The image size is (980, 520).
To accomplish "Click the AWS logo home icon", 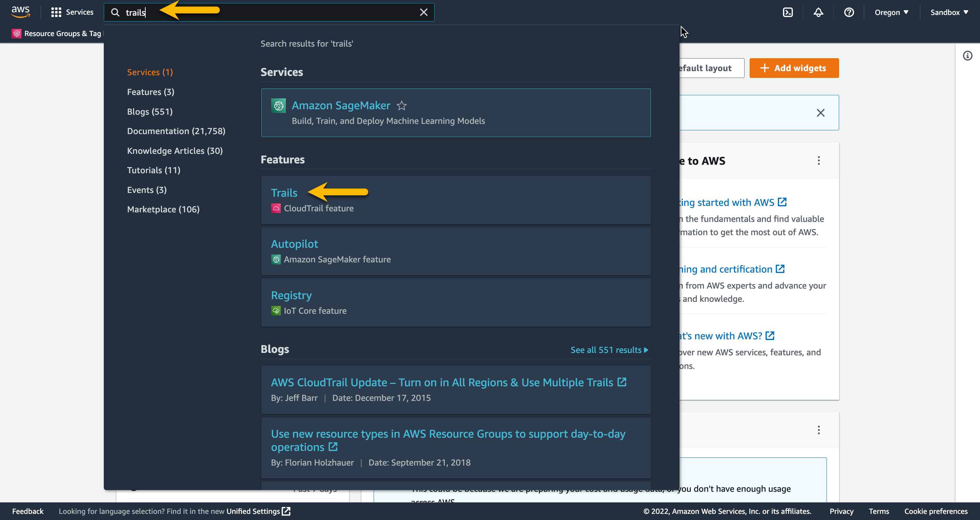I will point(20,12).
